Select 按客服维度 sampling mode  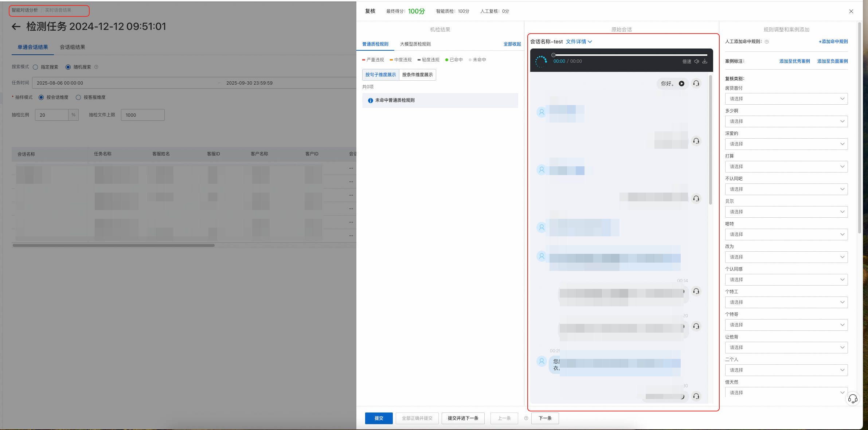[78, 97]
